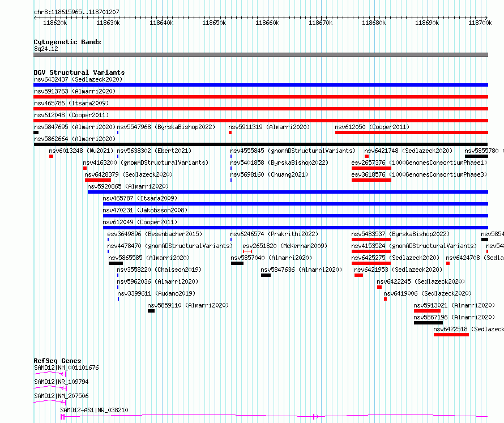
Task: Click the black bar of nsv5867196
Action: click(x=429, y=323)
